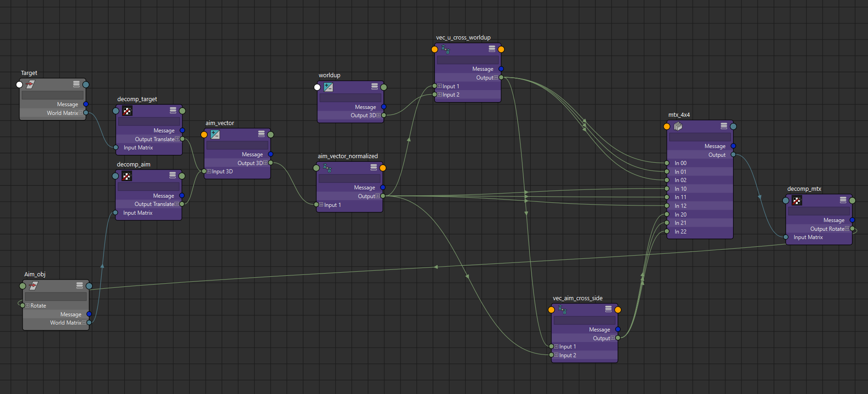Toggle view mode lines on mtx_4x4 node
The image size is (868, 394).
(724, 126)
